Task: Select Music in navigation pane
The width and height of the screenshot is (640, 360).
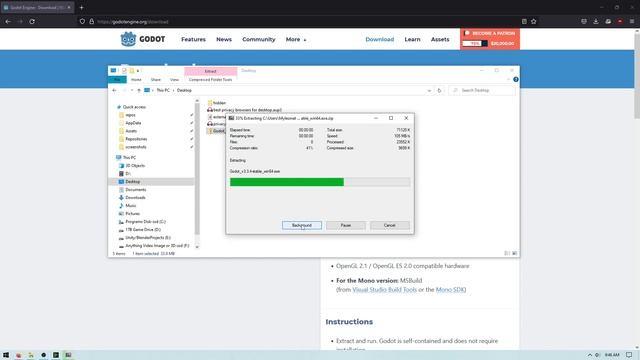Action: click(x=131, y=206)
